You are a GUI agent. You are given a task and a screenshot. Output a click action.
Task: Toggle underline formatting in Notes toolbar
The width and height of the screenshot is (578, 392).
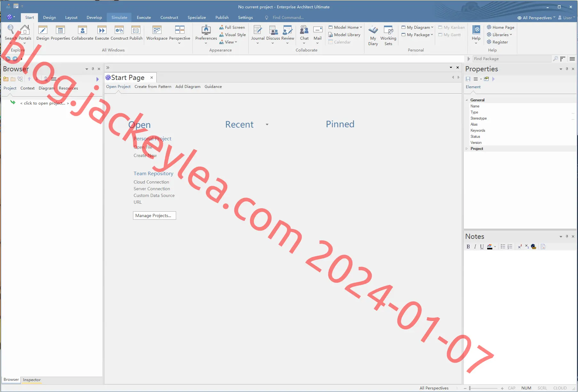482,247
